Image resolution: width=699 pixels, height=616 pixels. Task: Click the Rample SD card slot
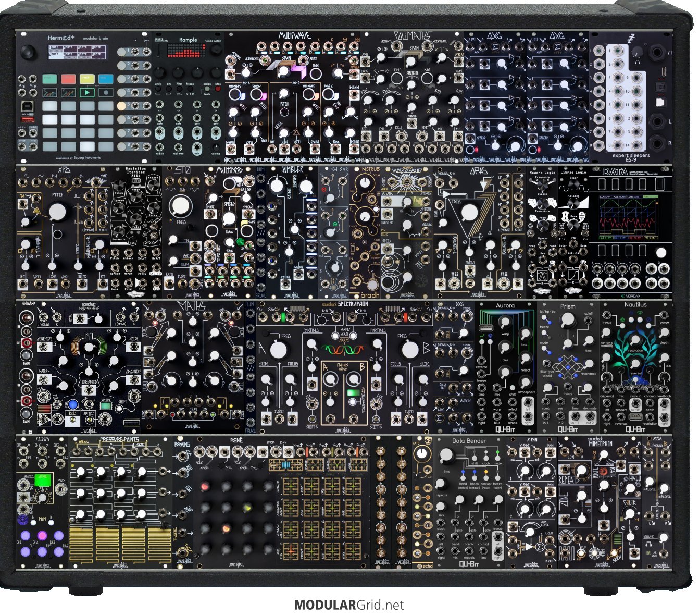point(158,50)
